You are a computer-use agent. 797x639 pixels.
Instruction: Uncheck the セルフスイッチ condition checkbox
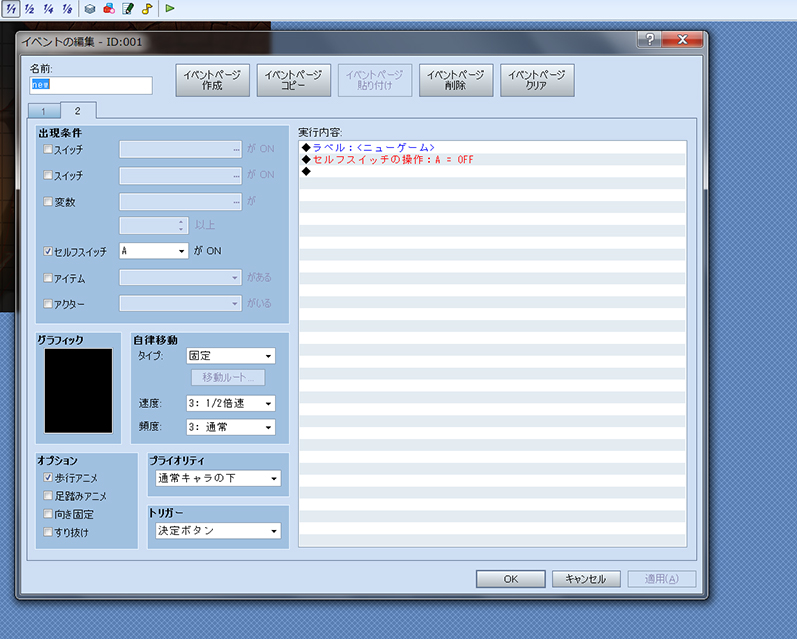pyautogui.click(x=48, y=251)
